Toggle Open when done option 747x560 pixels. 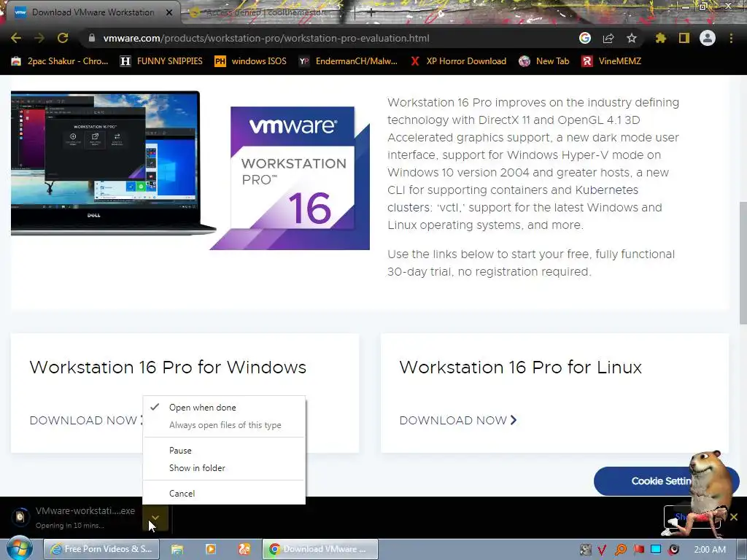click(x=224, y=408)
